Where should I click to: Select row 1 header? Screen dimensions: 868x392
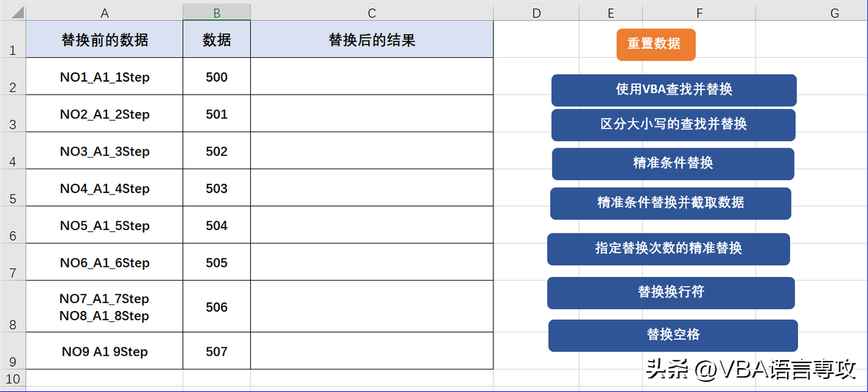(13, 39)
